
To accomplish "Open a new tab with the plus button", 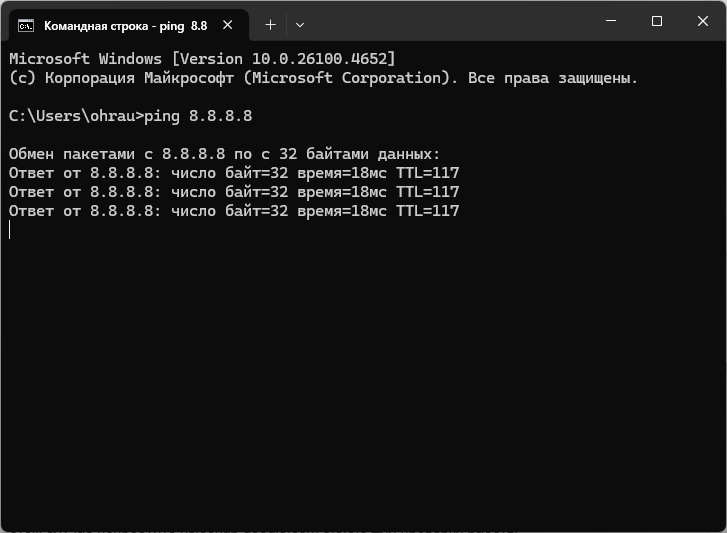I will [x=270, y=25].
